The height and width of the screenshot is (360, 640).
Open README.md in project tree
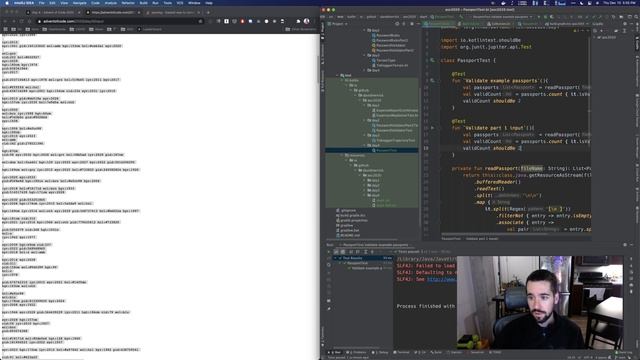(348, 235)
